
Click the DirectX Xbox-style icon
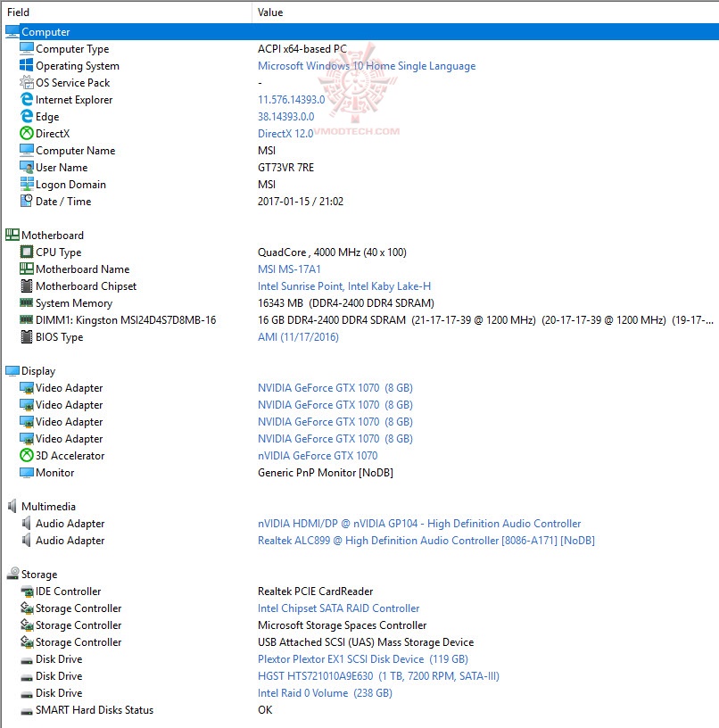tap(27, 133)
